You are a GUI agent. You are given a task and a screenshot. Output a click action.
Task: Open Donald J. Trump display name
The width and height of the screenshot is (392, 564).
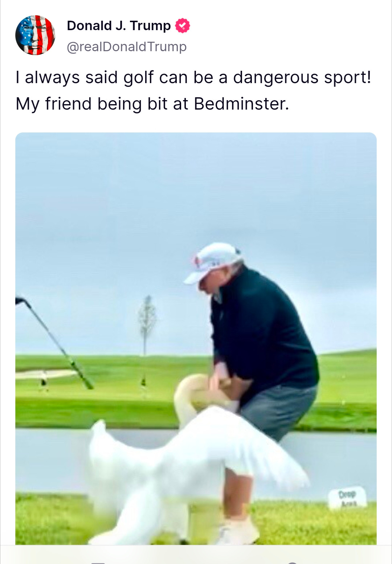pos(119,26)
